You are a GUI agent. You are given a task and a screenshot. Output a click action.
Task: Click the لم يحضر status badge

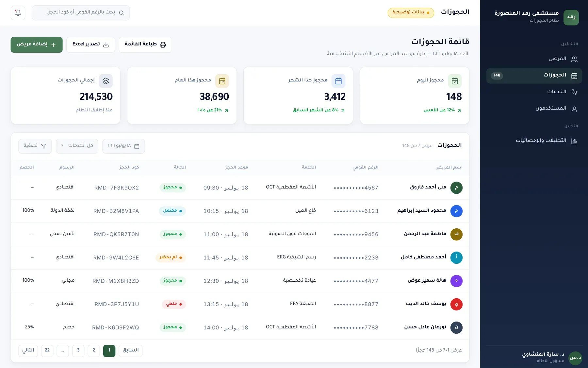tap(171, 257)
